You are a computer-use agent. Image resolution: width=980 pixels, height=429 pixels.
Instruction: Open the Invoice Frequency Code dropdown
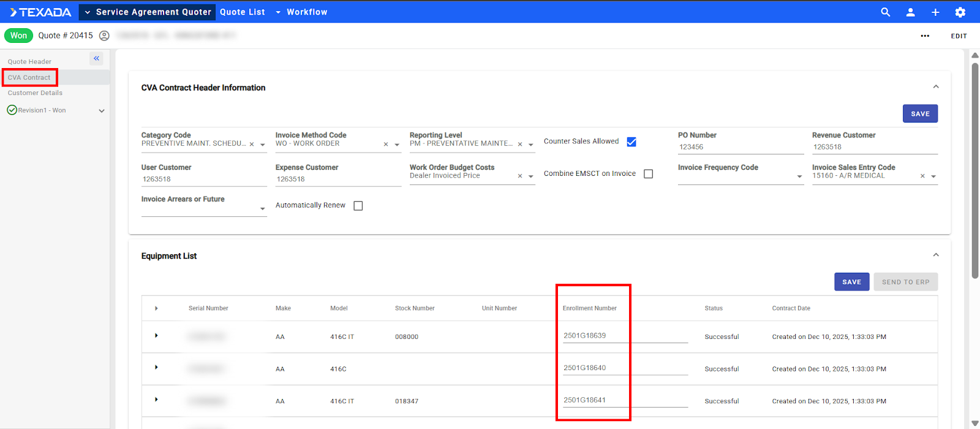coord(799,177)
